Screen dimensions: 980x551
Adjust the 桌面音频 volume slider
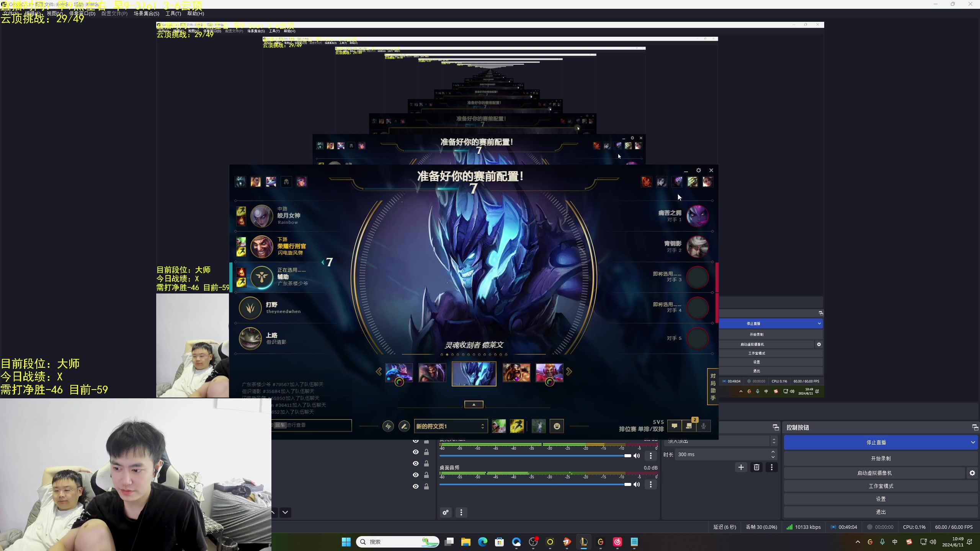[x=535, y=484]
